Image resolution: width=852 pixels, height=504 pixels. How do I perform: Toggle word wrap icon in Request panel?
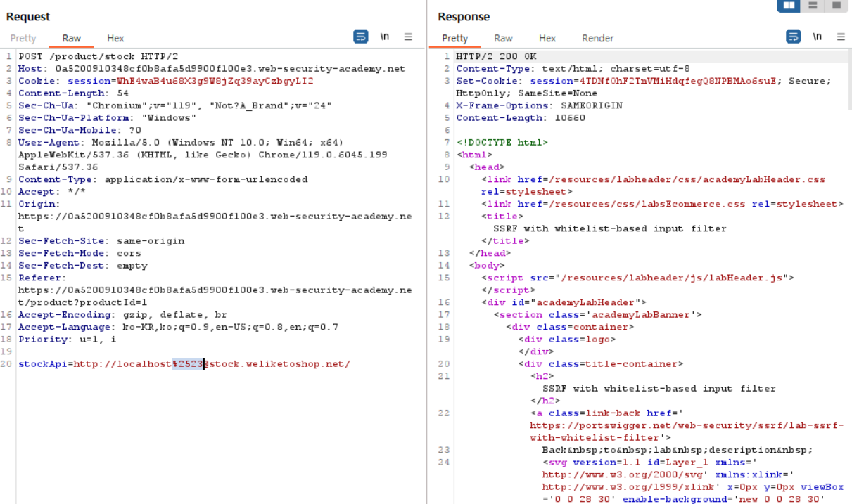click(360, 37)
